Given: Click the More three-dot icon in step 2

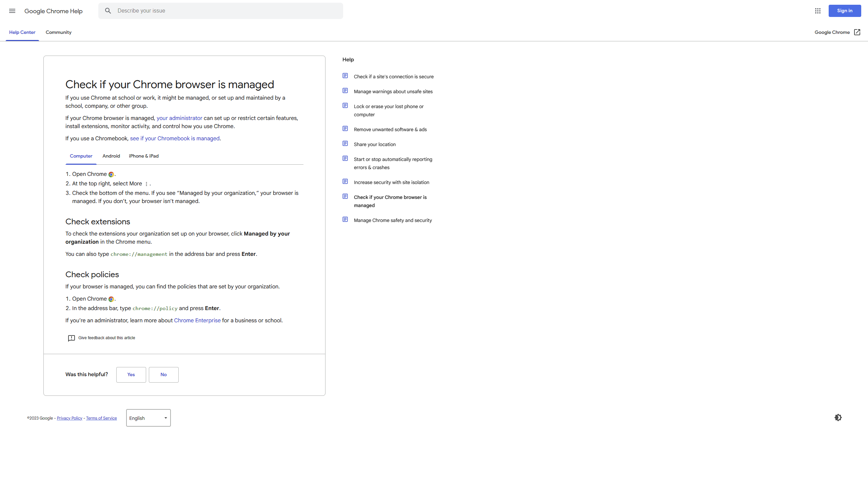Looking at the screenshot, I should (x=146, y=184).
